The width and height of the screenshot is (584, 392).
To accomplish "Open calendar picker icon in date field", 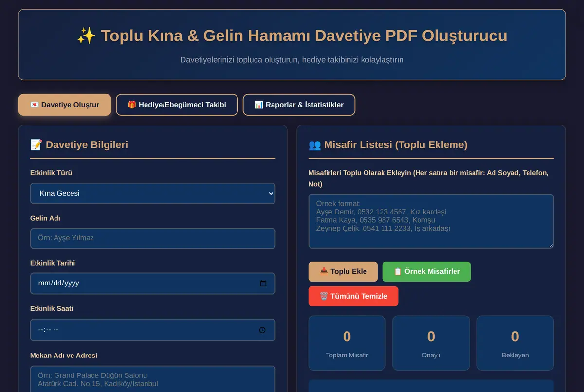I will 263,284.
